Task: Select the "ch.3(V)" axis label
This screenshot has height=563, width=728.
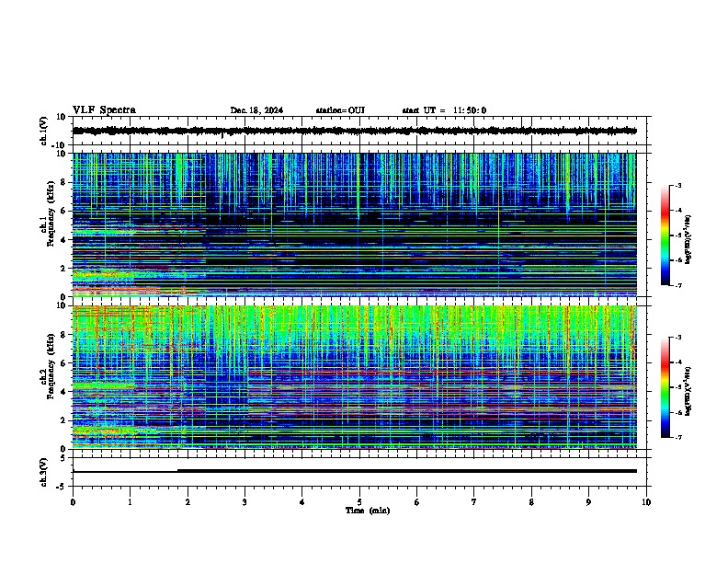Action: point(44,472)
